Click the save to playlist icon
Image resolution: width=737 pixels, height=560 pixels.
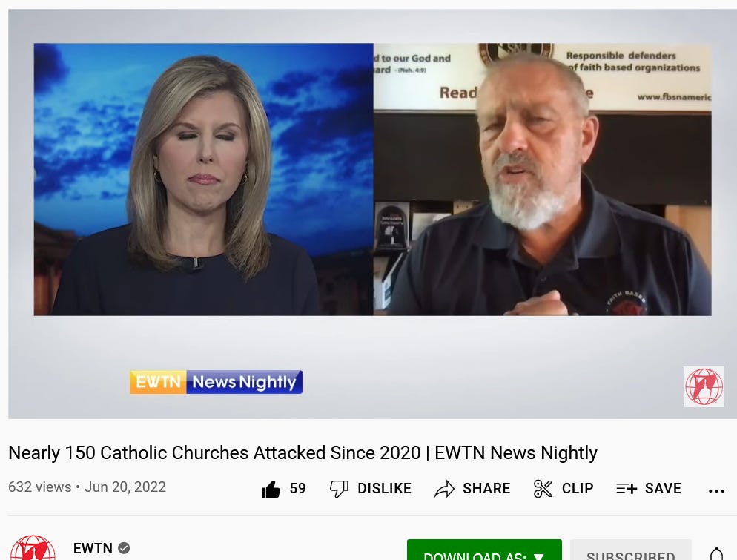(x=627, y=489)
